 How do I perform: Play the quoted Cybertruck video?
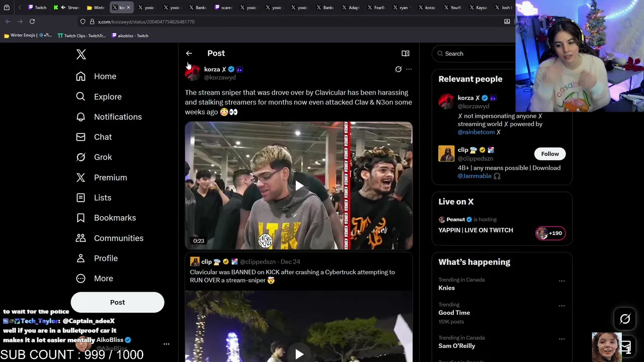299,354
